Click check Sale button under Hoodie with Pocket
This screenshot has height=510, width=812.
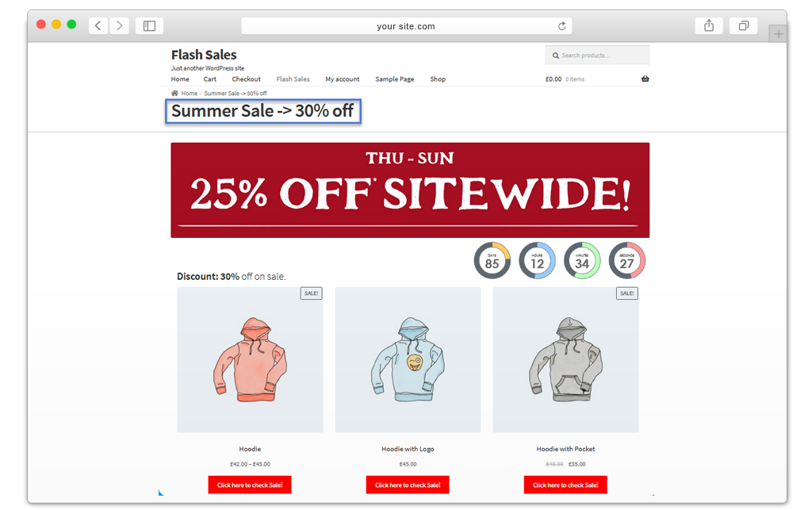pos(565,485)
